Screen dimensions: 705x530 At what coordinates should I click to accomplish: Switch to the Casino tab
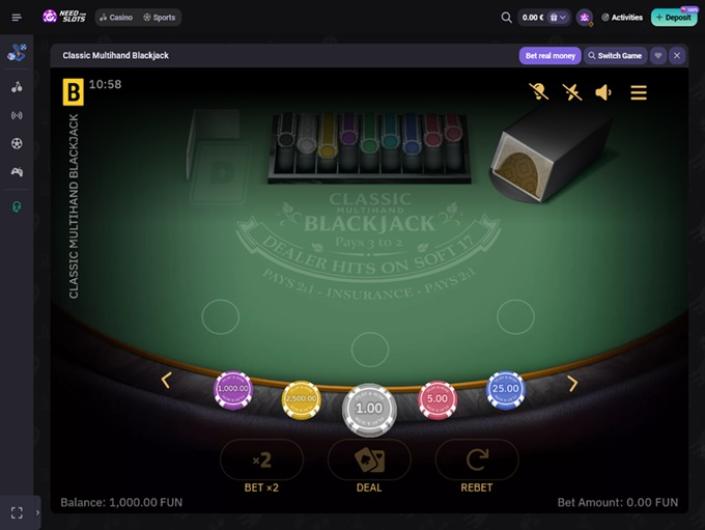pyautogui.click(x=116, y=18)
